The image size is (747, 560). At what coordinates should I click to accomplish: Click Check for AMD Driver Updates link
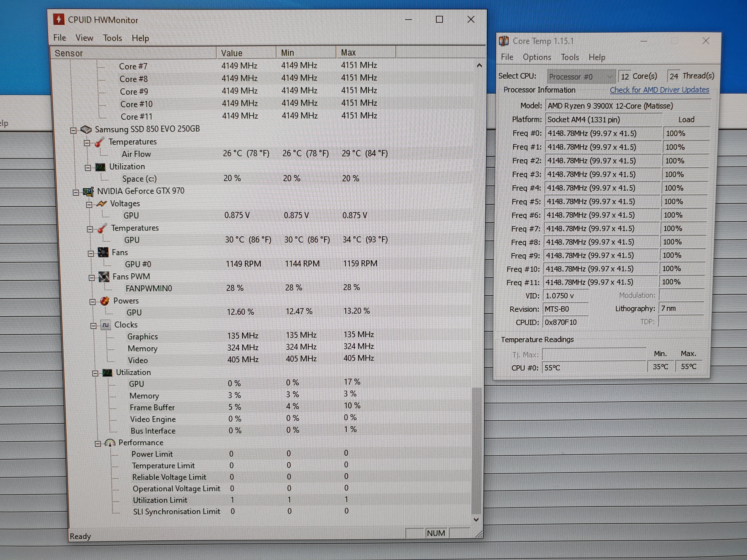point(659,90)
